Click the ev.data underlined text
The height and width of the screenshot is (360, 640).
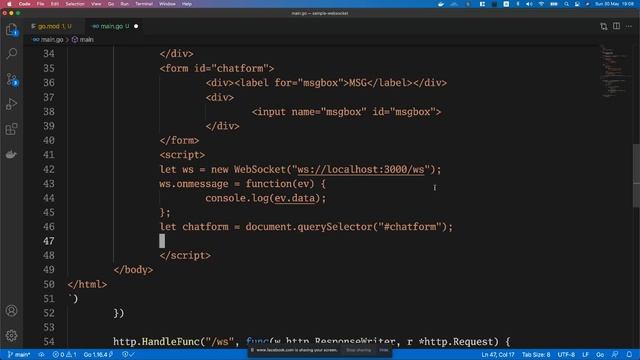(295, 198)
